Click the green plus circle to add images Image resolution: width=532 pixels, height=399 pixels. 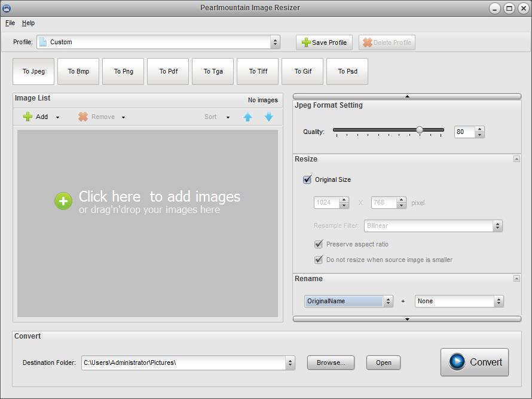click(63, 202)
